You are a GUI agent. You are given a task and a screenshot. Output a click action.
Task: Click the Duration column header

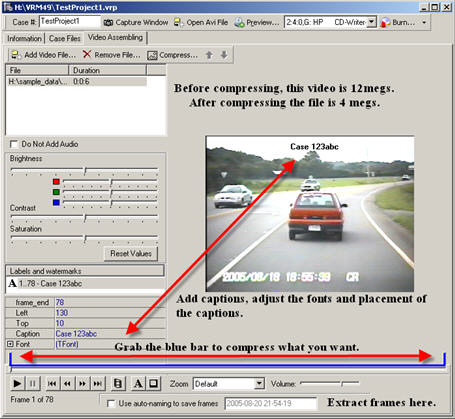[x=107, y=70]
